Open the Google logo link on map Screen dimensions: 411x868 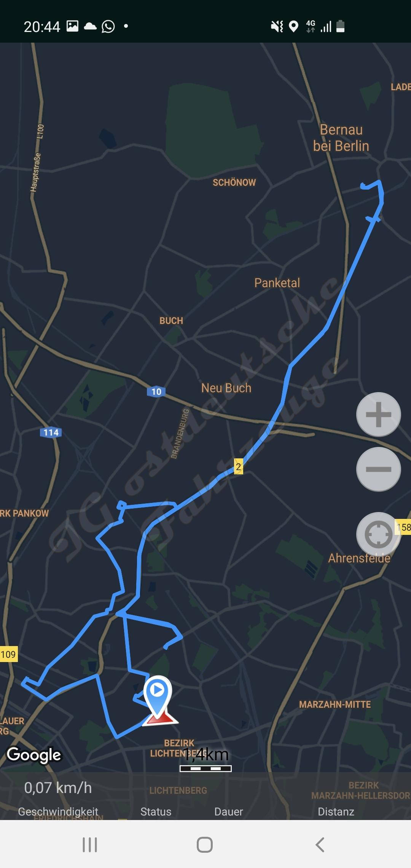coord(34,755)
